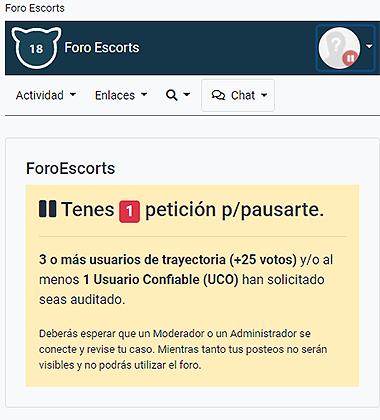This screenshot has height=420, width=380.
Task: Open the Enlaces dropdown menu
Action: [121, 95]
